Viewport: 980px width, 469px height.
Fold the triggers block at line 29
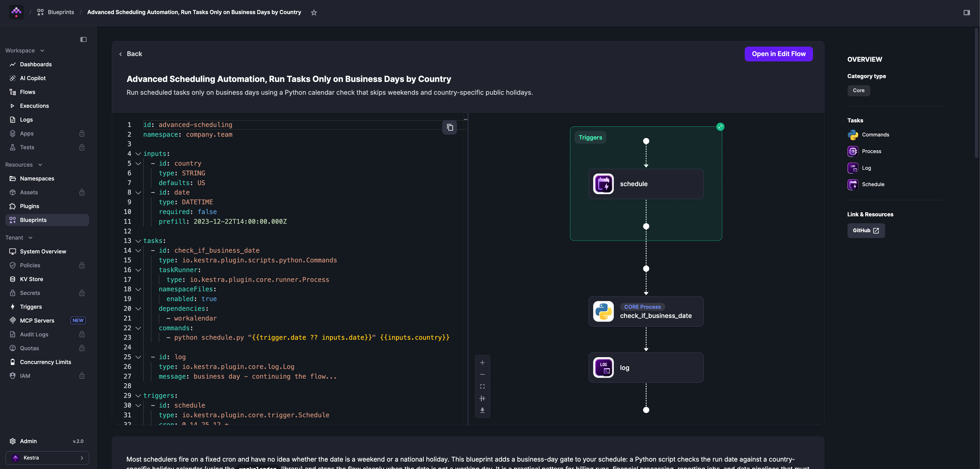(138, 396)
